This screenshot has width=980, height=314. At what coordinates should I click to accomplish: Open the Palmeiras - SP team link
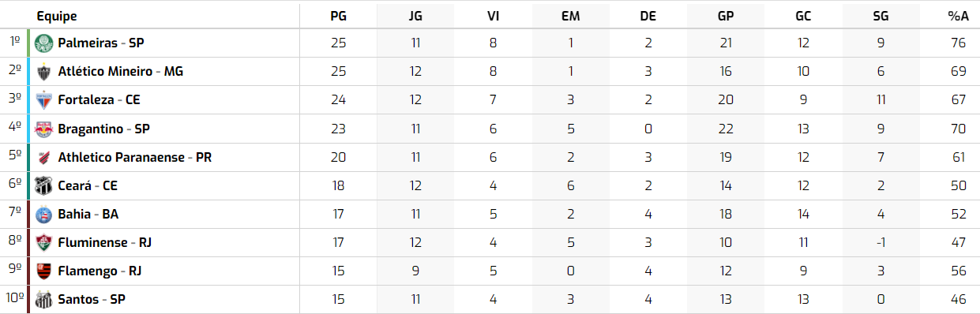click(100, 43)
